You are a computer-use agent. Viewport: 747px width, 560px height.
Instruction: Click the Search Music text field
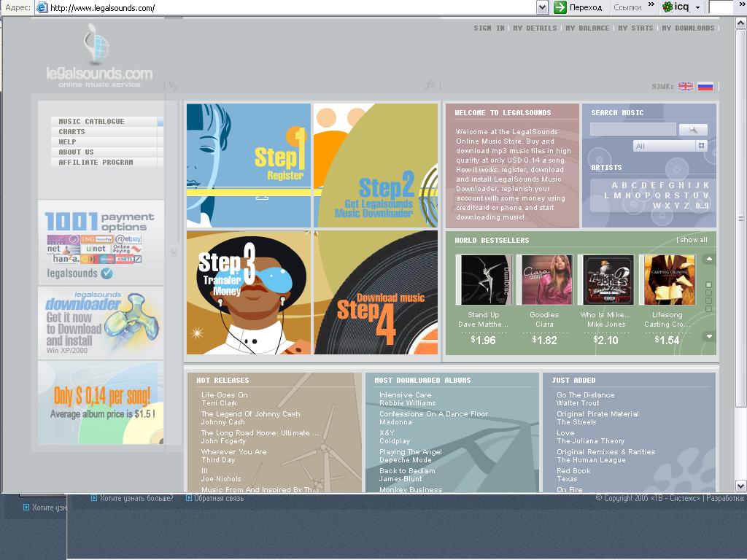pos(633,129)
